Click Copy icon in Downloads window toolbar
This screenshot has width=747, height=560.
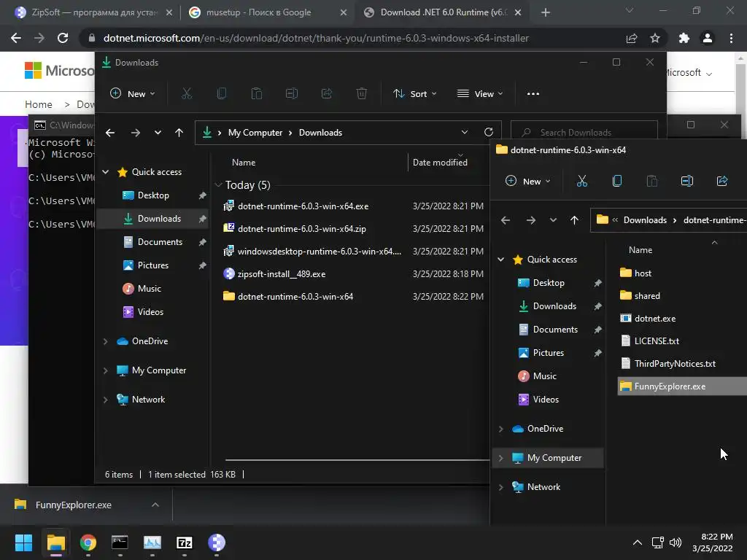click(222, 94)
